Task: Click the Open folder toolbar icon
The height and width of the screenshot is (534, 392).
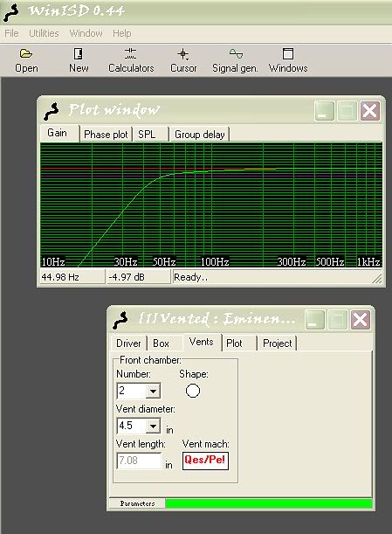Action: point(26,54)
